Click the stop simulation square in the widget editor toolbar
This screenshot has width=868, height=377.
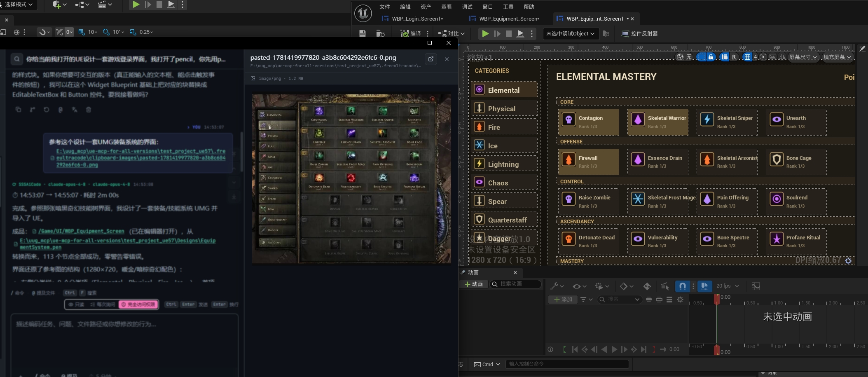[509, 34]
